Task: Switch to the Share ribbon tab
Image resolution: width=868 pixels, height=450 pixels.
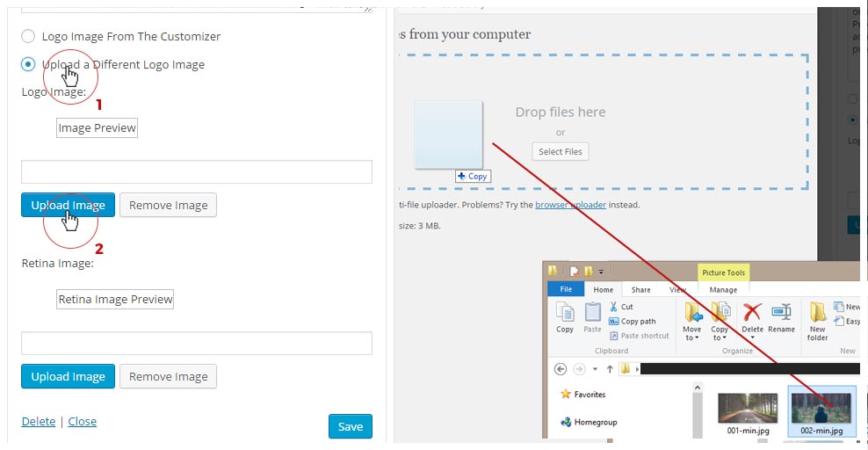Action: pos(640,289)
